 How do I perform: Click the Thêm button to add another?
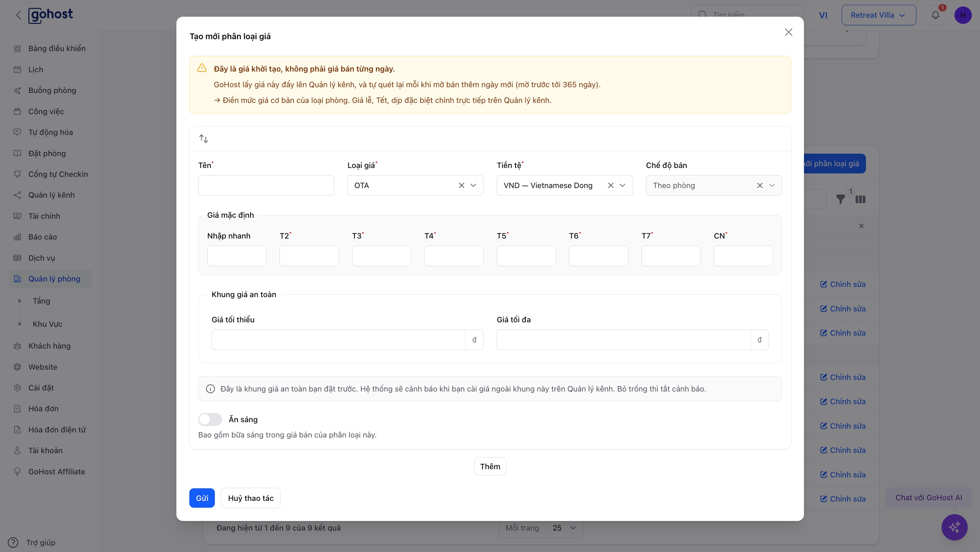[x=490, y=466]
